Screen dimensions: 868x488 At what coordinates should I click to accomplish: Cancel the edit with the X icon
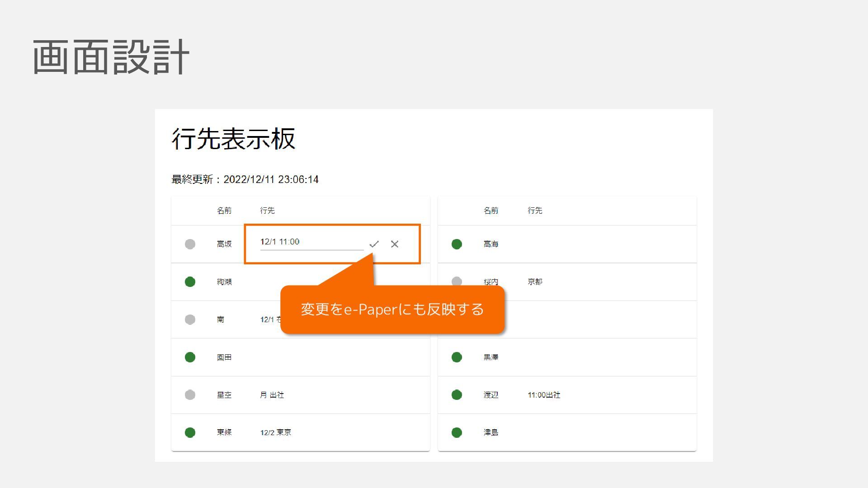point(395,244)
